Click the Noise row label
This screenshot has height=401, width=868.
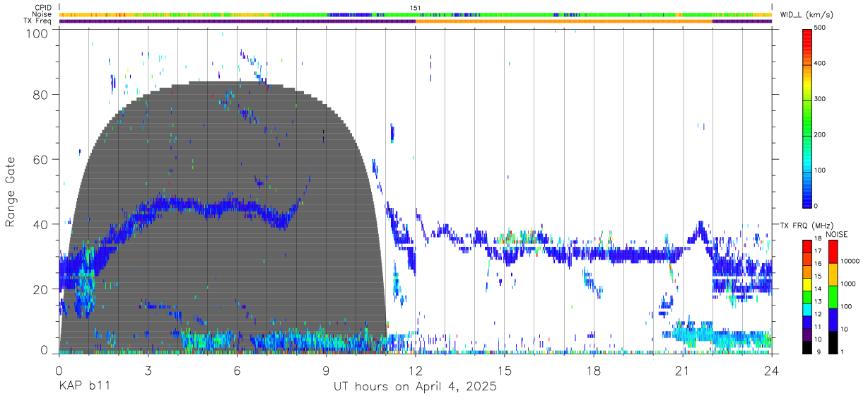[42, 14]
